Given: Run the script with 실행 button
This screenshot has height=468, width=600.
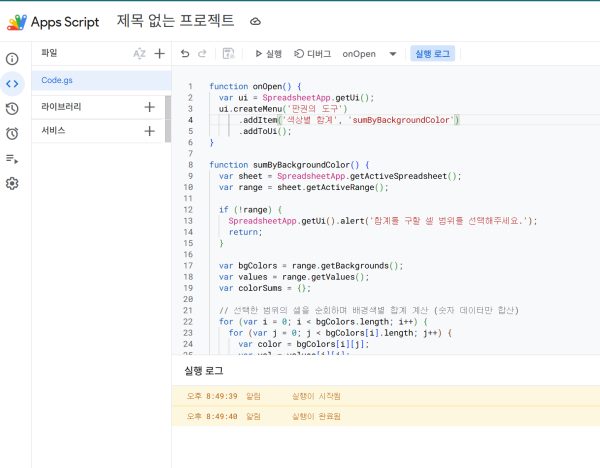Looking at the screenshot, I should click(268, 54).
